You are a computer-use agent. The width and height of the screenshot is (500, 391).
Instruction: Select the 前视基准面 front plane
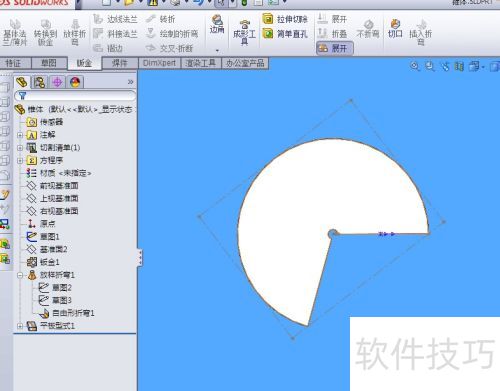53,186
